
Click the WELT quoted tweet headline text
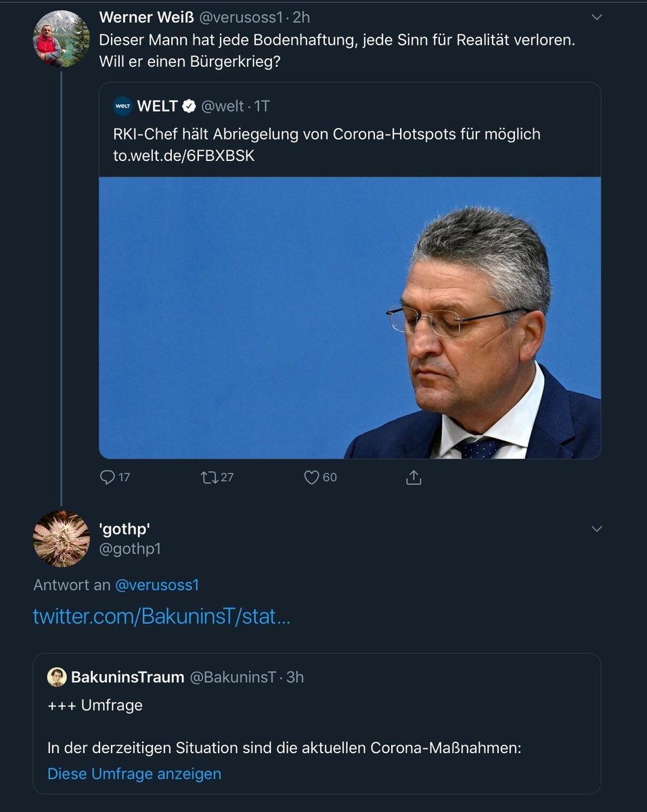pyautogui.click(x=326, y=134)
